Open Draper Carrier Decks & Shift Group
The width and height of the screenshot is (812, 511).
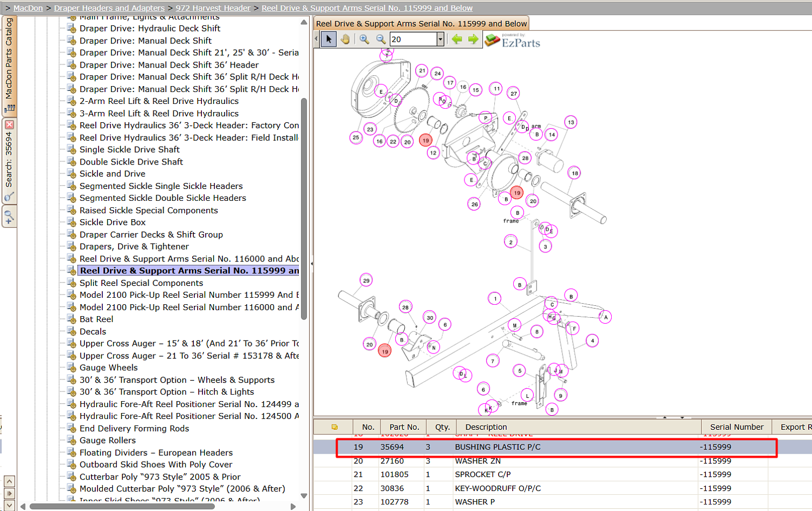[151, 234]
